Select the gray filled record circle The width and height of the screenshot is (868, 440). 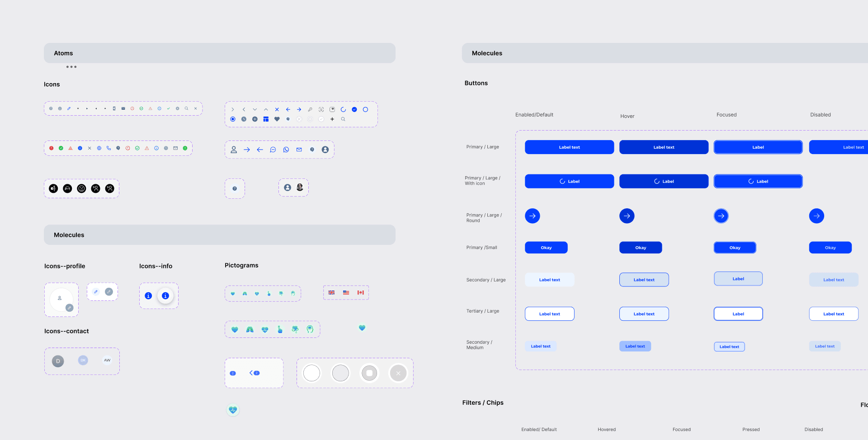(x=340, y=373)
